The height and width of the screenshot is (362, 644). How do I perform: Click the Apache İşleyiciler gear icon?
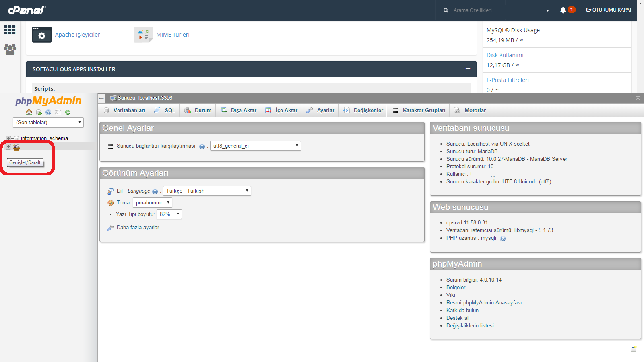[42, 35]
